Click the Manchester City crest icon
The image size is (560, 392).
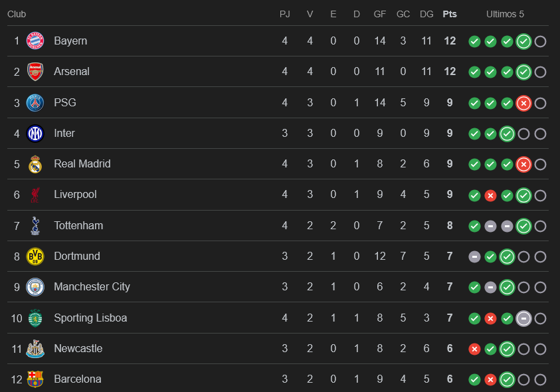click(x=35, y=287)
